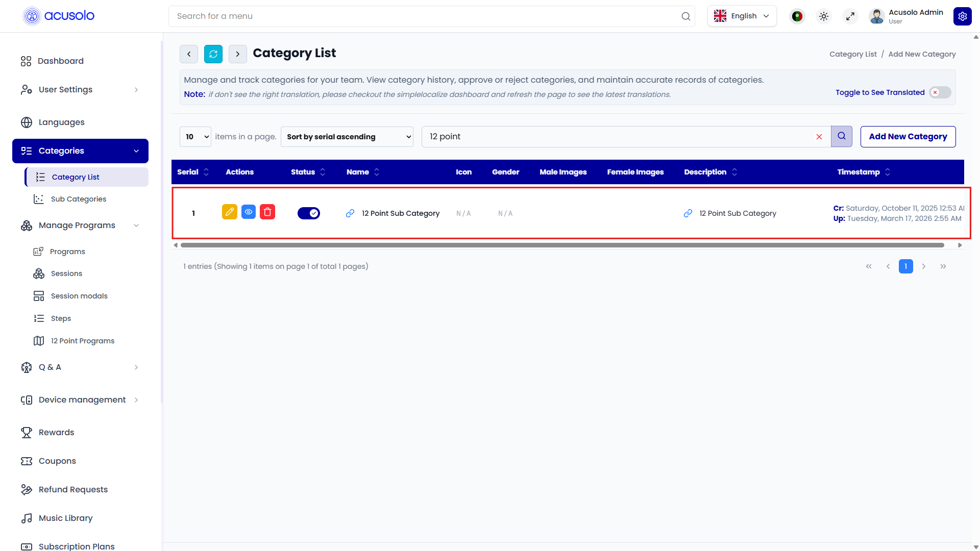
Task: Disable status of 12 Point Sub Category
Action: [309, 213]
